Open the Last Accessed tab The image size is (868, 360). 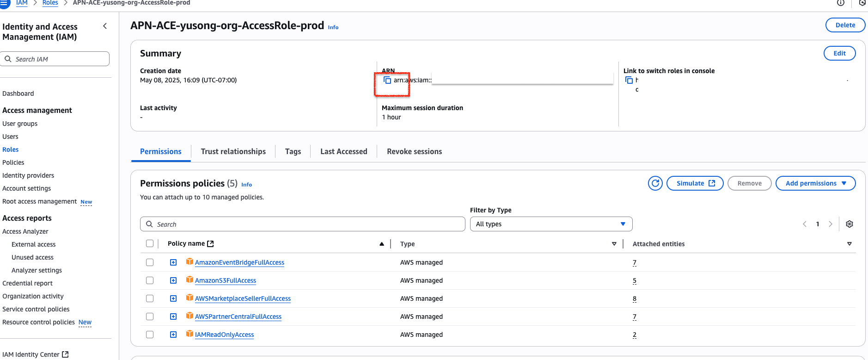tap(343, 151)
